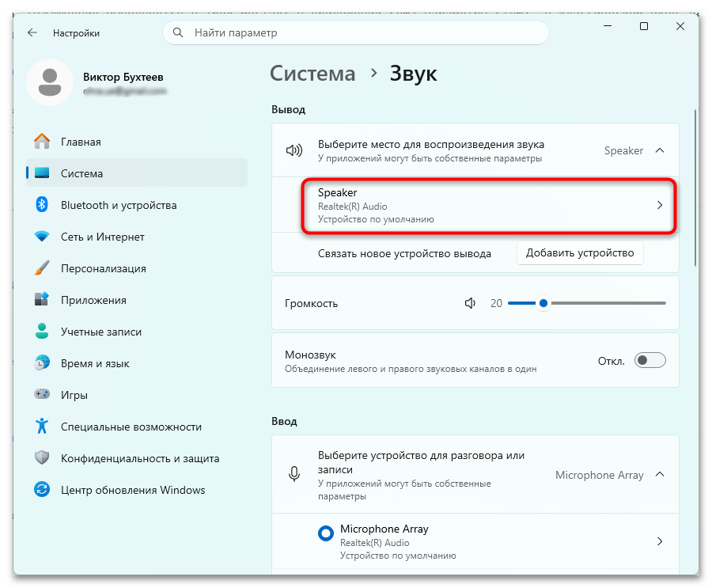The height and width of the screenshot is (588, 712).
Task: Open Bluetooth и устройства section
Action: (x=137, y=205)
